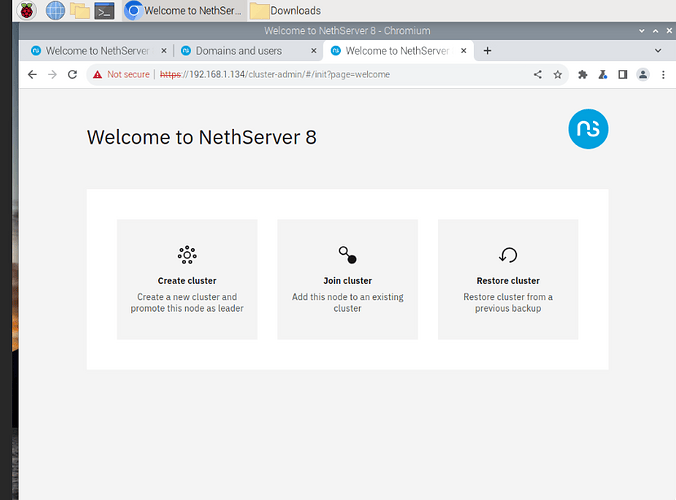The width and height of the screenshot is (676, 500).
Task: Click the Chromium window title bar text
Action: coord(347,31)
